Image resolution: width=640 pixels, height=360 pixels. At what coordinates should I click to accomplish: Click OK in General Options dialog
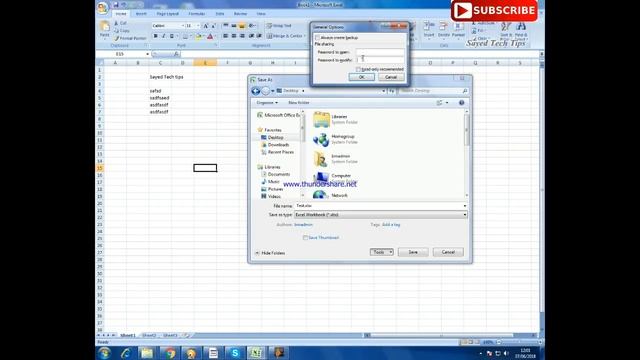[362, 77]
